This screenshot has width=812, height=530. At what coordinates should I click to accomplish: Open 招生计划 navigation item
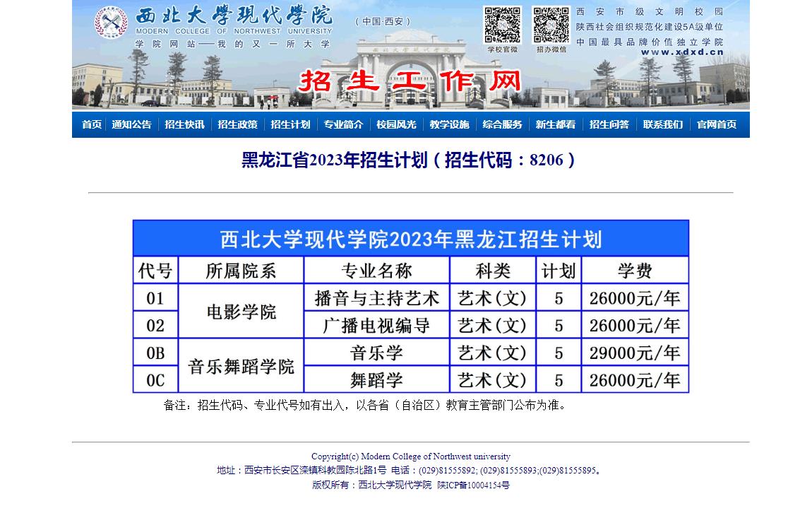(x=290, y=124)
